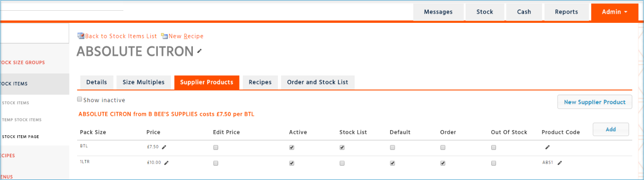This screenshot has width=644, height=180.
Task: Edit the £7.50 price with its pencil icon
Action: (x=164, y=147)
